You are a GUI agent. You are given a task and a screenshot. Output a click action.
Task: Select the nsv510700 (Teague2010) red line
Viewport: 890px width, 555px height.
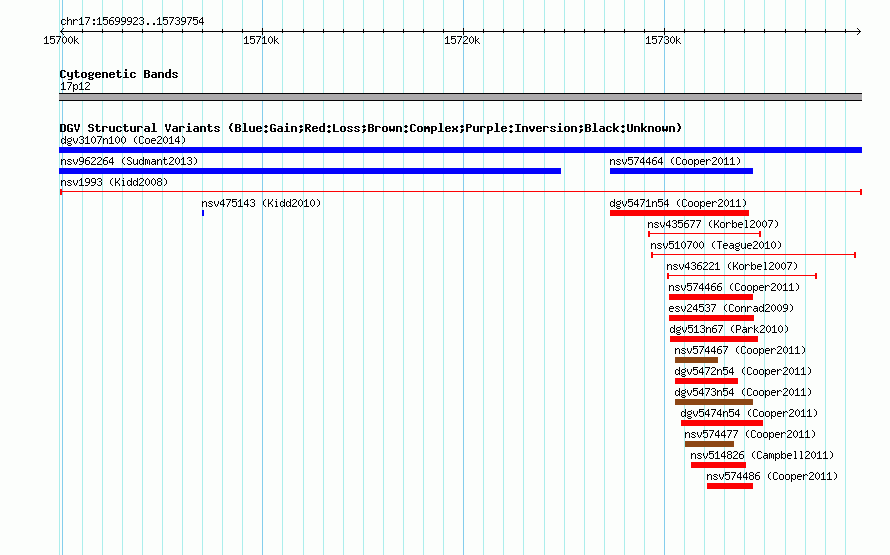[x=753, y=255]
